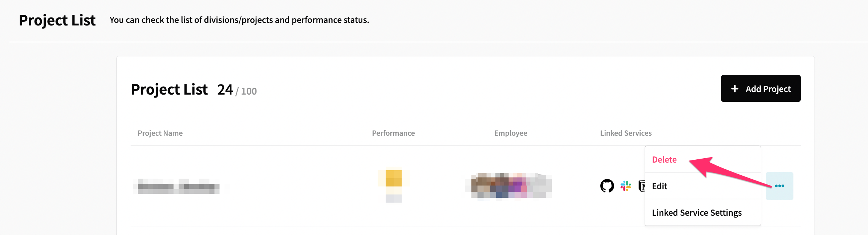Screen dimensions: 868x235
Task: Click the Project Name column header
Action: [x=160, y=133]
